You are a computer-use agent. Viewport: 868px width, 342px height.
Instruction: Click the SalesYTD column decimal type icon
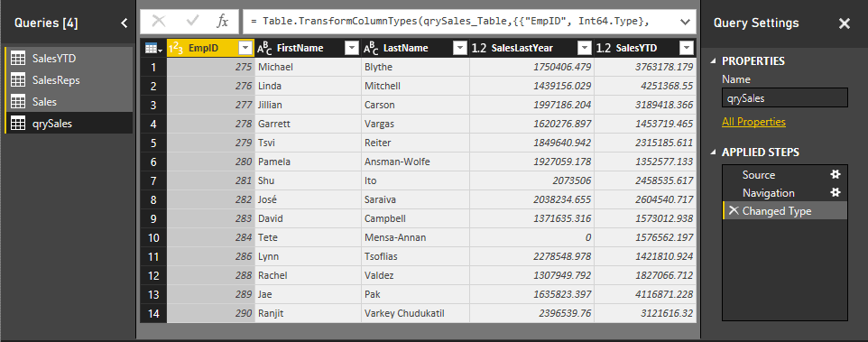coord(604,49)
